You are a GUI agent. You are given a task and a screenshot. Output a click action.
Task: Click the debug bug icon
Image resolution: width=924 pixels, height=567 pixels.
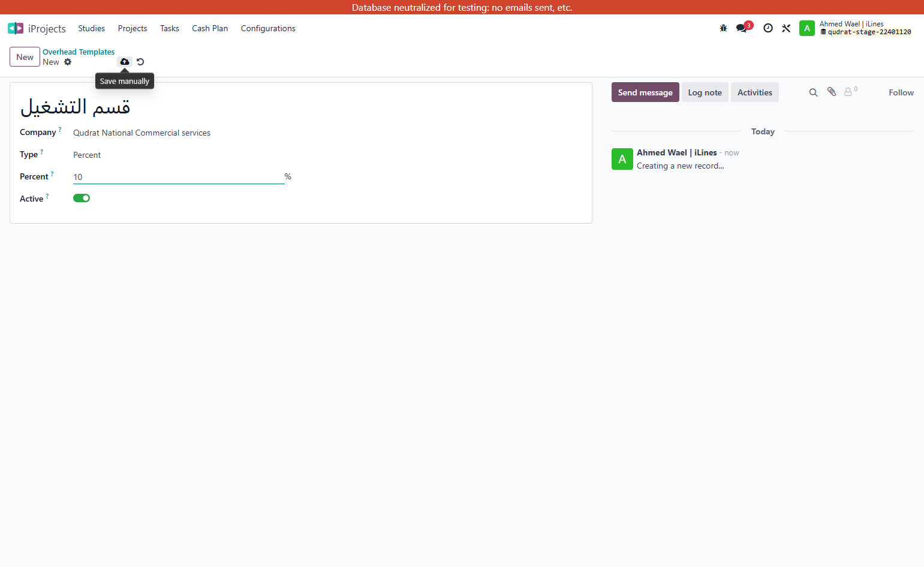[723, 28]
